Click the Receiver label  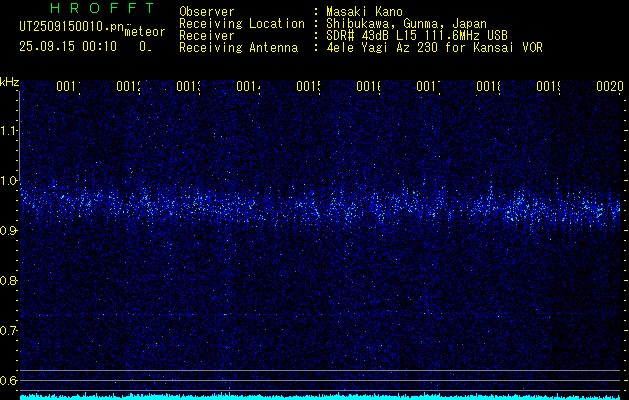pyautogui.click(x=207, y=36)
